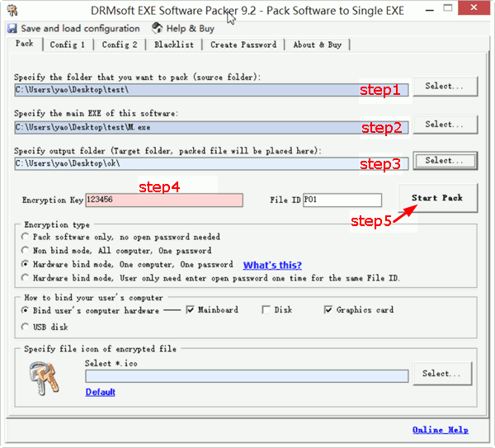Viewport: 495px width, 448px height.
Task: Close the DRMsoft Packer window
Action: [x=474, y=8]
